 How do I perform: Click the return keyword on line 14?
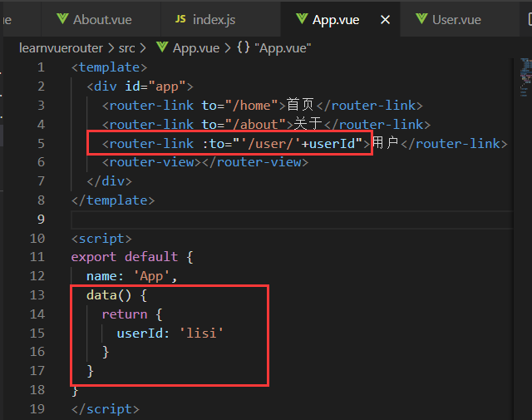[x=125, y=314]
